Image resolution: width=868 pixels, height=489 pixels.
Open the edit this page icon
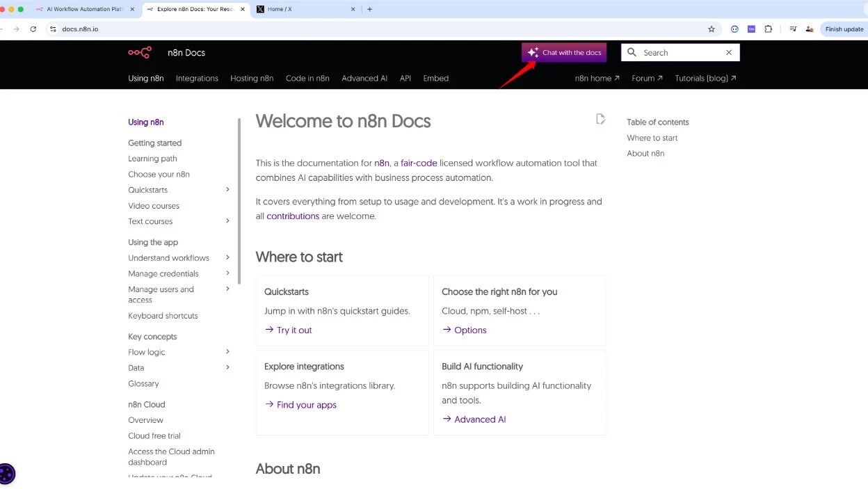pyautogui.click(x=600, y=119)
